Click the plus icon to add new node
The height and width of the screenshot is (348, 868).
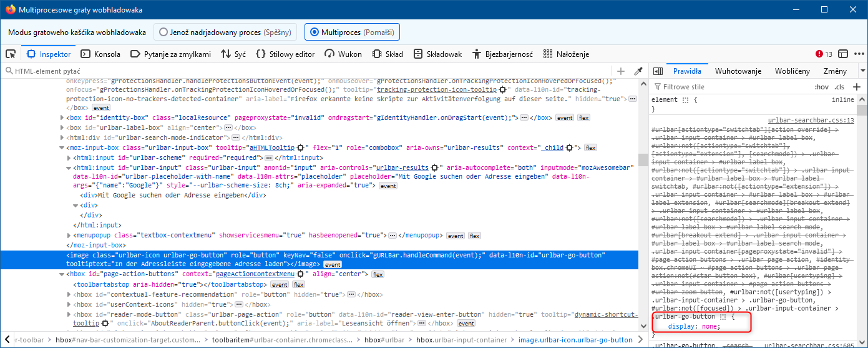point(621,71)
